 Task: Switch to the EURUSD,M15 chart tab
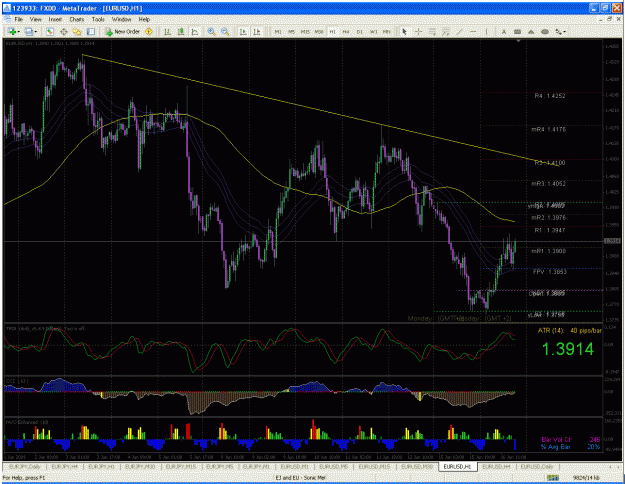tap(374, 466)
